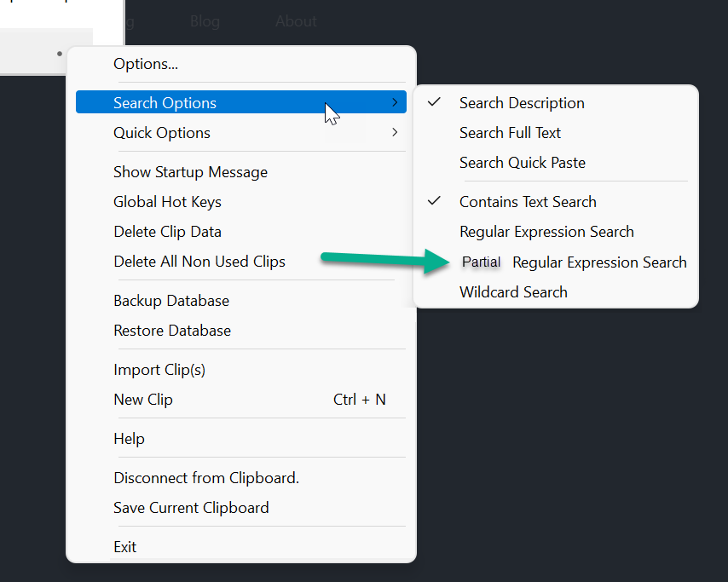
Task: Expand the Search Options submenu arrow
Action: point(395,102)
